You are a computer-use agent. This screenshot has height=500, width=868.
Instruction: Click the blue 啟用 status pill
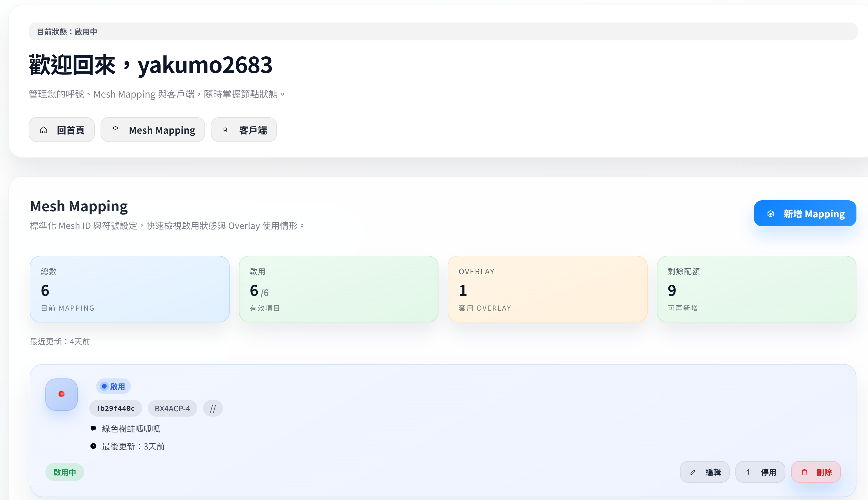click(x=113, y=386)
